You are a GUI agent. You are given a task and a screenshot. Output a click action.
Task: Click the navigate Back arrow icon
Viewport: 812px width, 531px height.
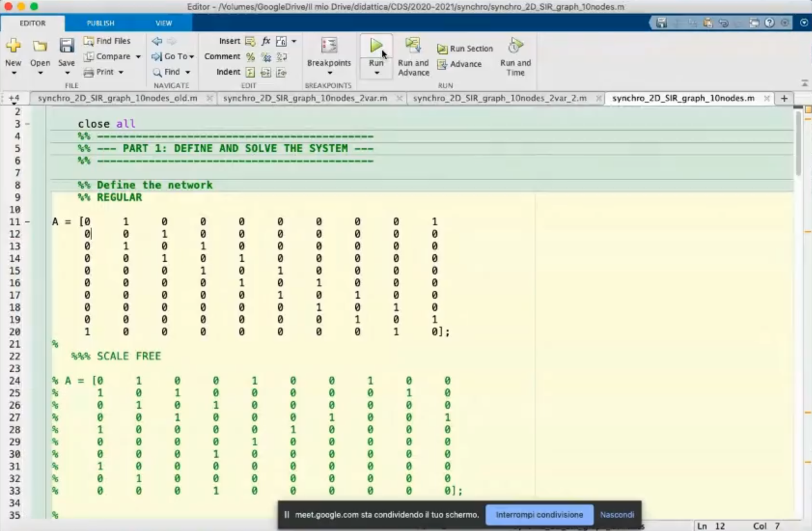point(156,41)
